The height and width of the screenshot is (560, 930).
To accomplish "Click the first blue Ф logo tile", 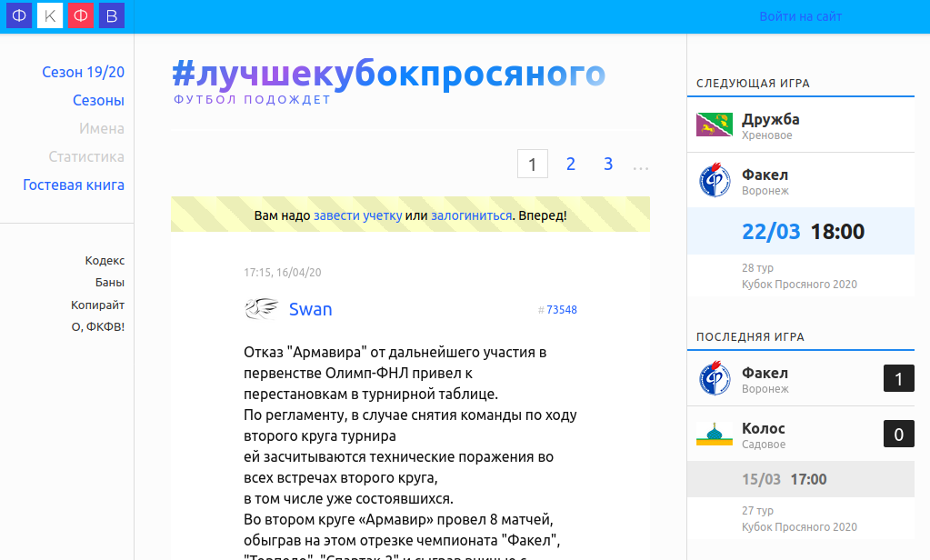I will 19,15.
